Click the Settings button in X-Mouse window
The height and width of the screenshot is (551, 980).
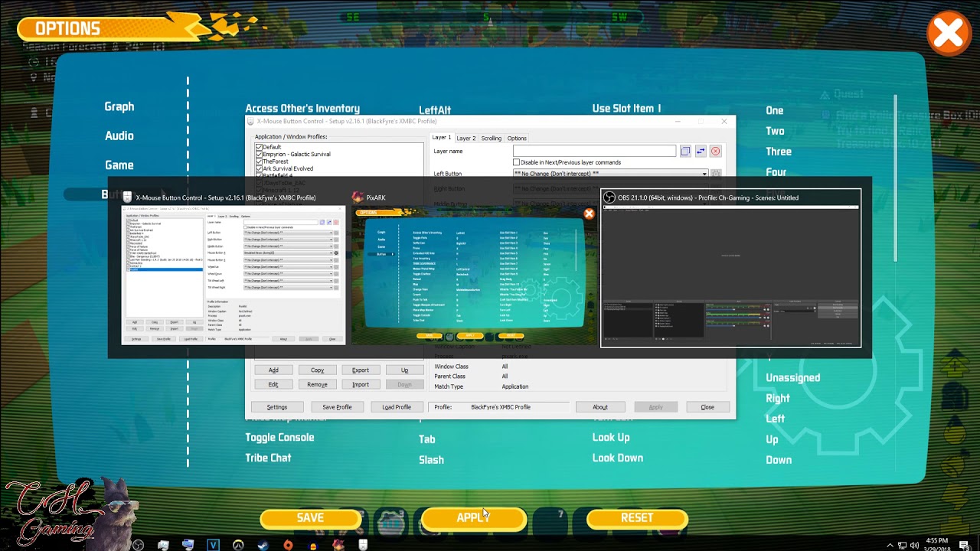pyautogui.click(x=277, y=407)
